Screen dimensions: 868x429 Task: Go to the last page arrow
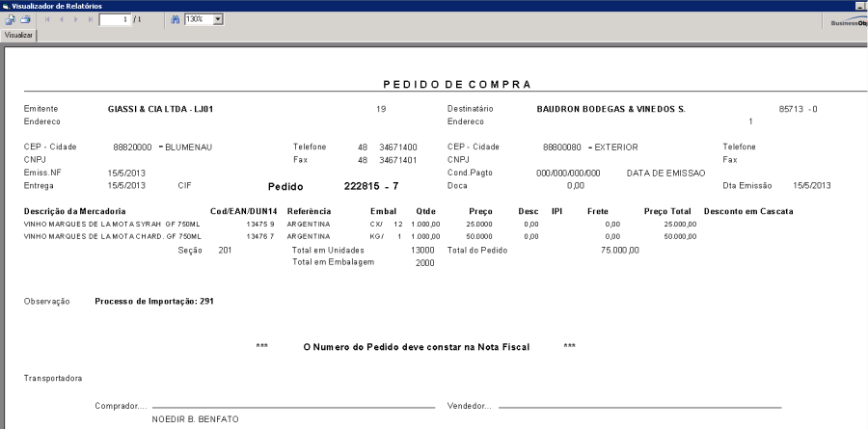coord(91,19)
